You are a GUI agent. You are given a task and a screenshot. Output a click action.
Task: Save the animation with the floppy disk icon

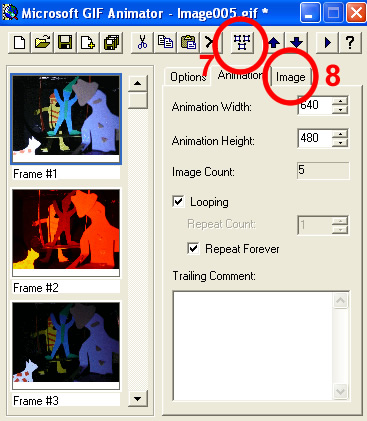coord(65,43)
